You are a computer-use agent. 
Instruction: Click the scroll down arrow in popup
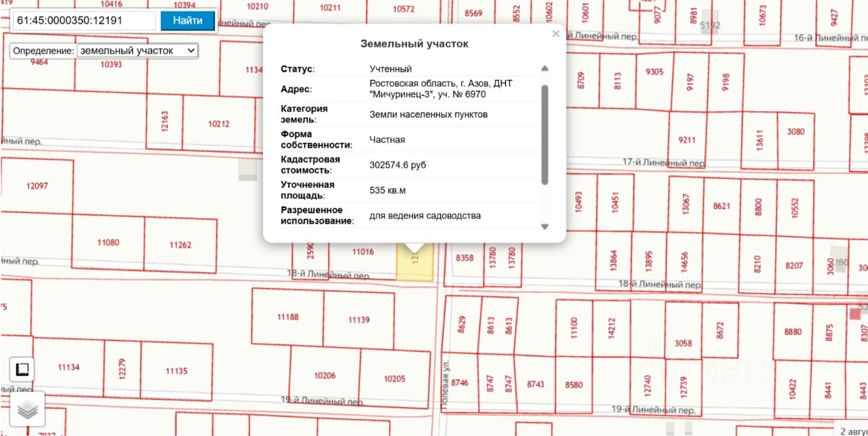(545, 226)
